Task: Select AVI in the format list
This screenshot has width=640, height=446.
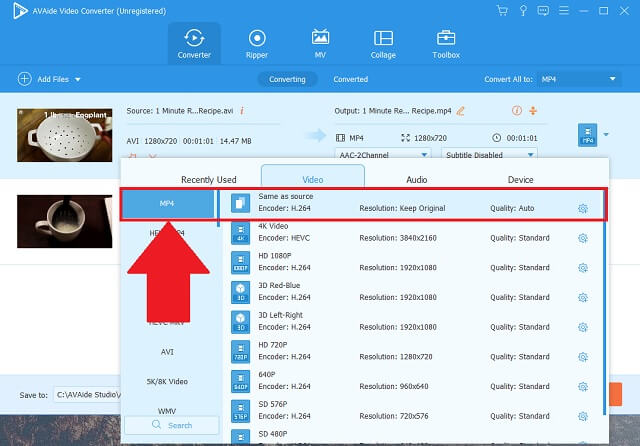Action: tap(167, 351)
